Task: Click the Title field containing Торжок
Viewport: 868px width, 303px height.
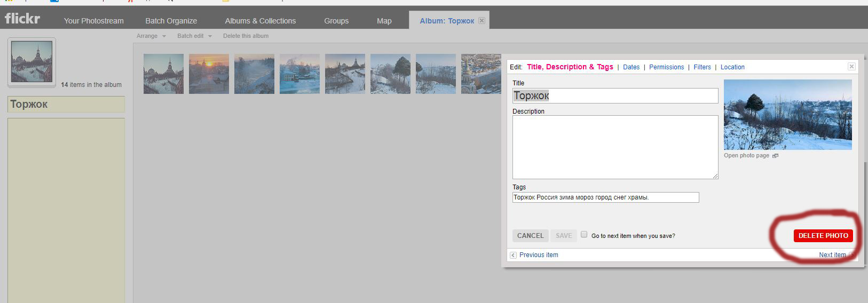Action: (x=615, y=95)
